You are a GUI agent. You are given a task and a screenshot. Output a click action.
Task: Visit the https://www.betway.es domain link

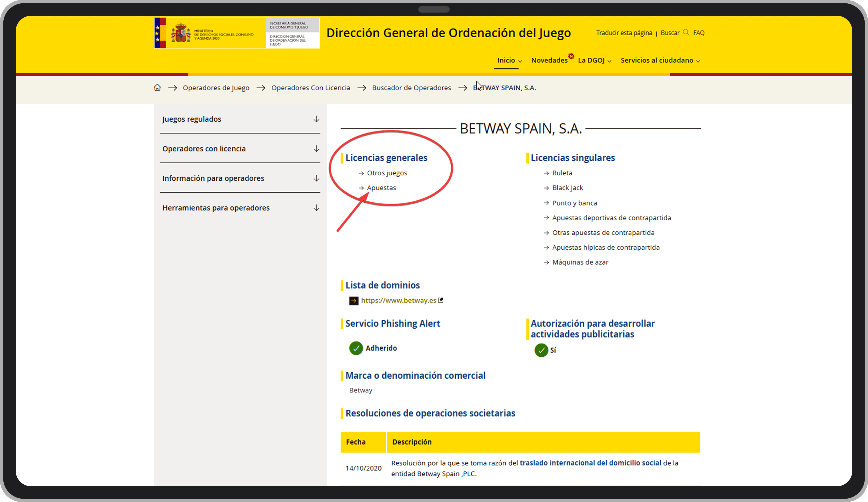click(398, 300)
